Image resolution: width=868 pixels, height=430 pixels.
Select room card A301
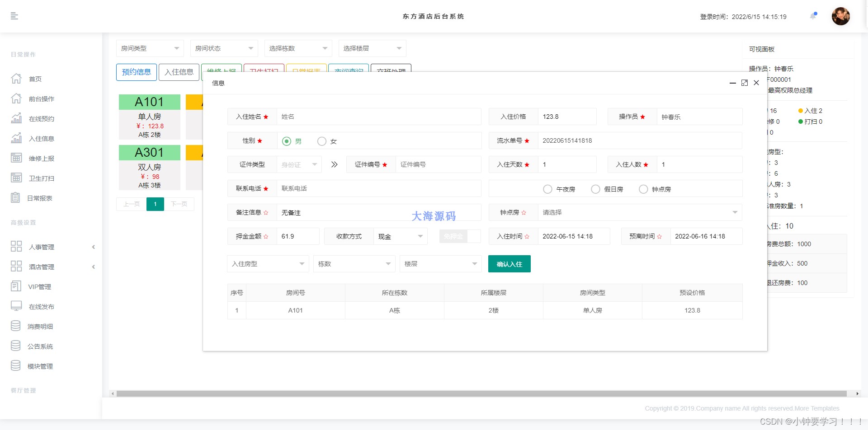coord(150,167)
